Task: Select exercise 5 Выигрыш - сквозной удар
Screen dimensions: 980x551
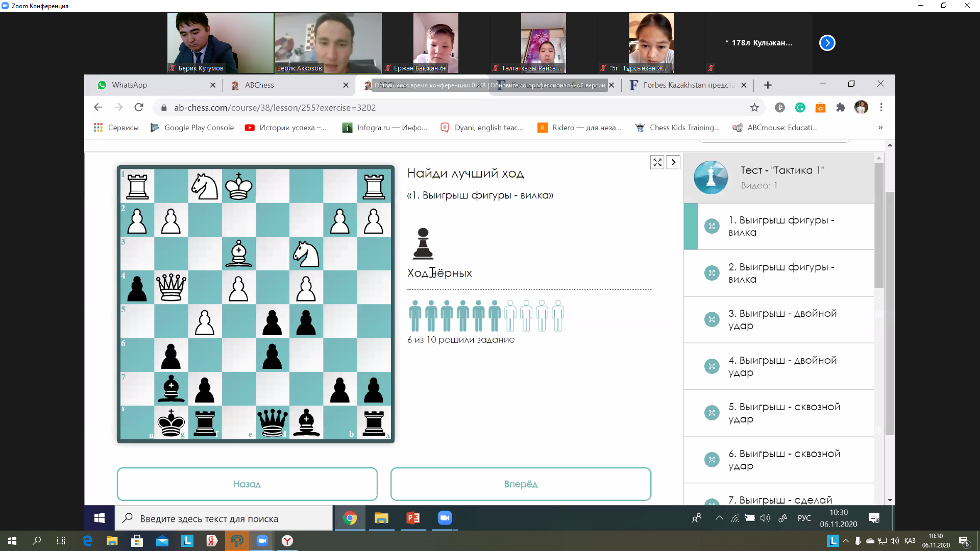Action: click(x=782, y=413)
